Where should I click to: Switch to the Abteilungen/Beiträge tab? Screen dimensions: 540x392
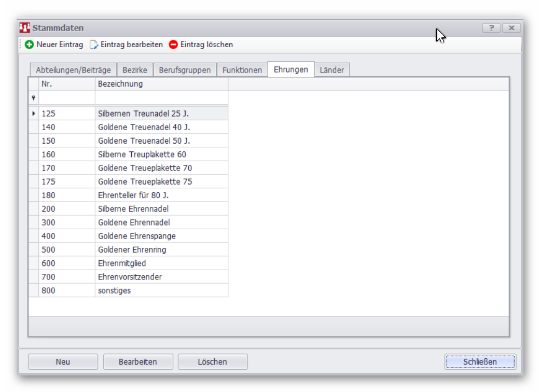(73, 70)
